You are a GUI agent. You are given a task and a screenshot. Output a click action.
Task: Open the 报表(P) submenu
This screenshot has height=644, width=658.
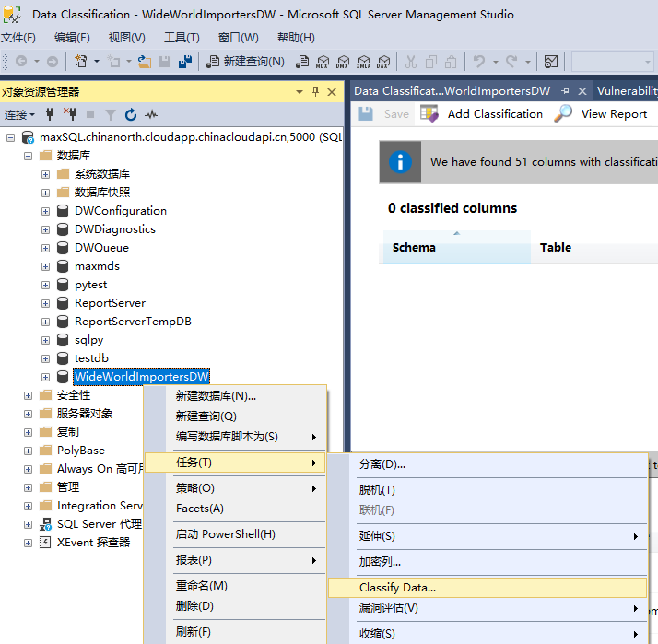pyautogui.click(x=235, y=560)
